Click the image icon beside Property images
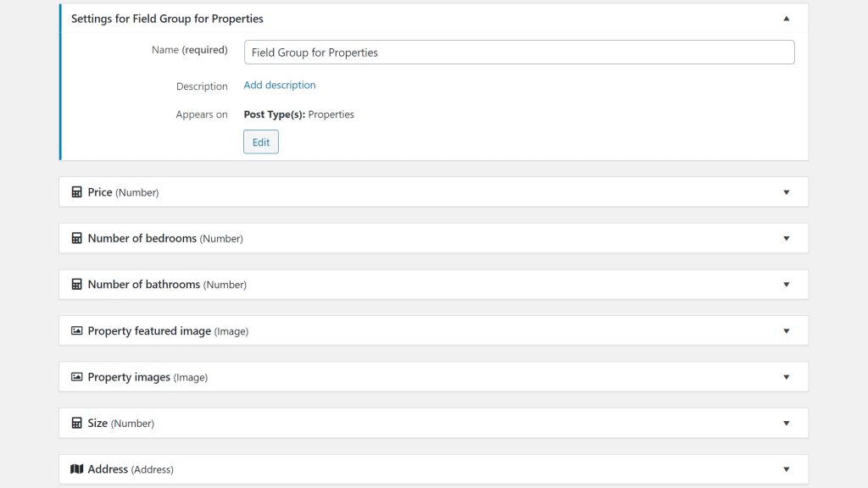 point(76,377)
